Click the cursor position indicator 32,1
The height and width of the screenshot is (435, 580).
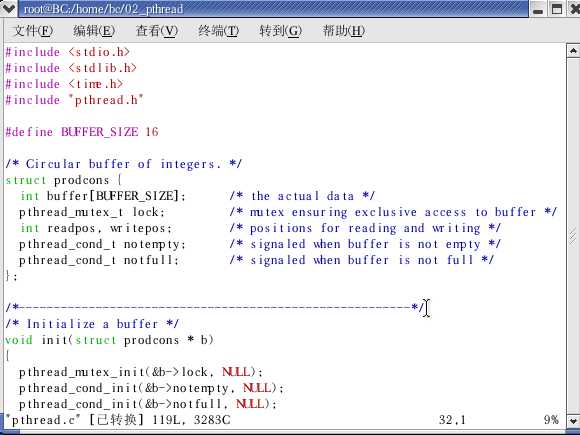point(452,420)
